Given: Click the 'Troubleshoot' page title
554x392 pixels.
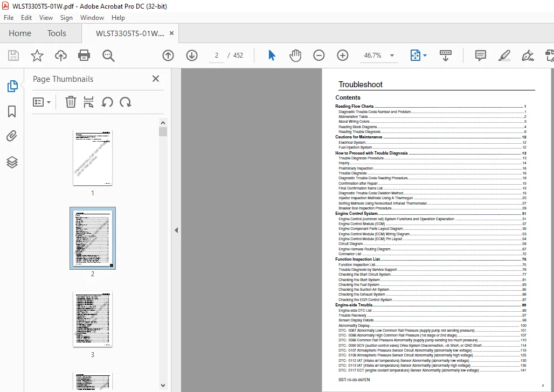Looking at the screenshot, I should [361, 85].
